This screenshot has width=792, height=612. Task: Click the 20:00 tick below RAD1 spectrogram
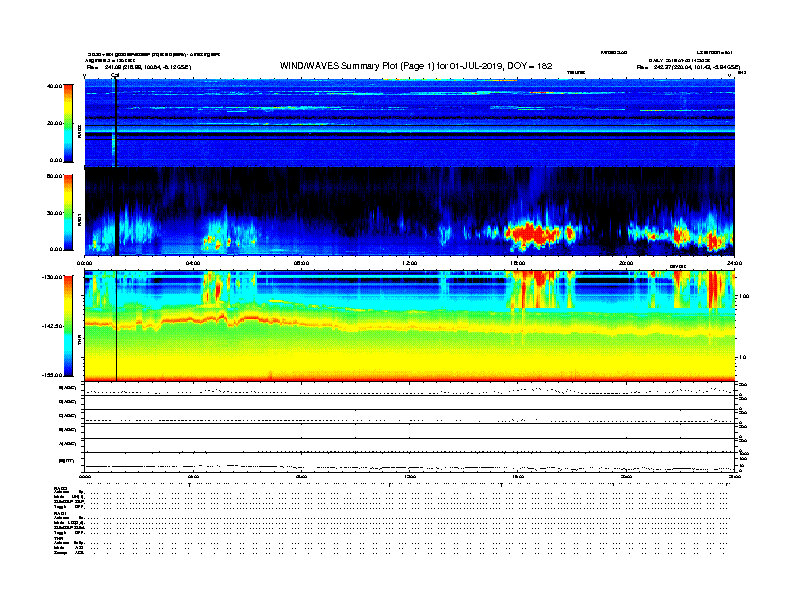click(x=626, y=263)
